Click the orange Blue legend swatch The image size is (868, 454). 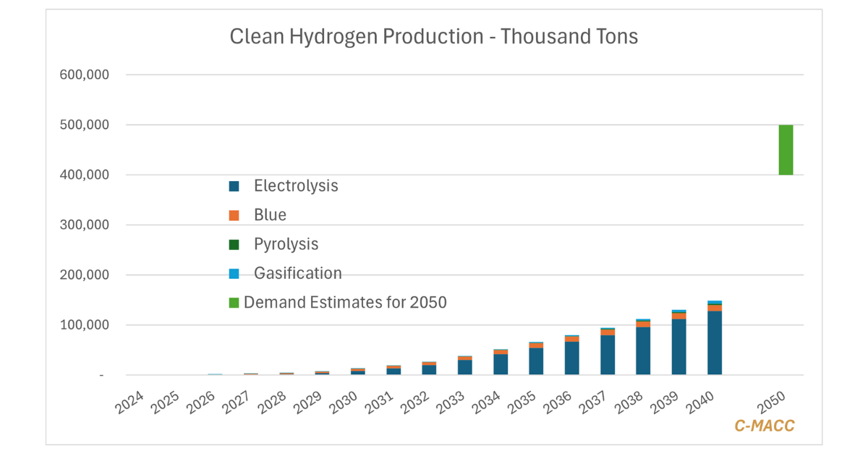pos(234,215)
